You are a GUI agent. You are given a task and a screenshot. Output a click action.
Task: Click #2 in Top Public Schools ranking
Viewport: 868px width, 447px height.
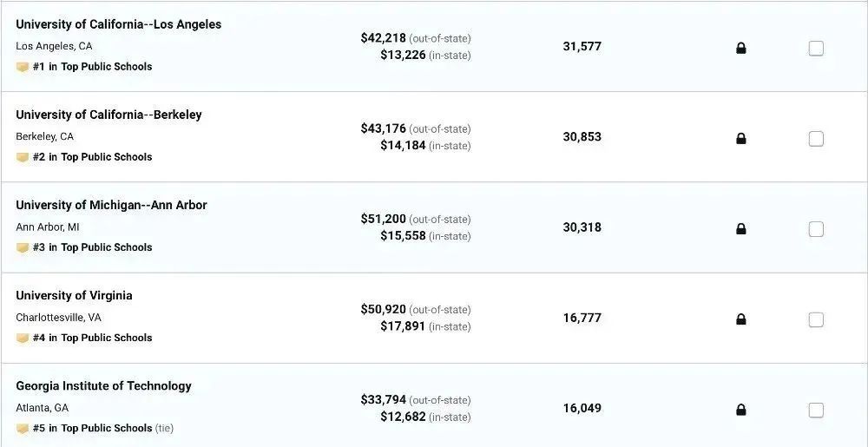pos(92,157)
